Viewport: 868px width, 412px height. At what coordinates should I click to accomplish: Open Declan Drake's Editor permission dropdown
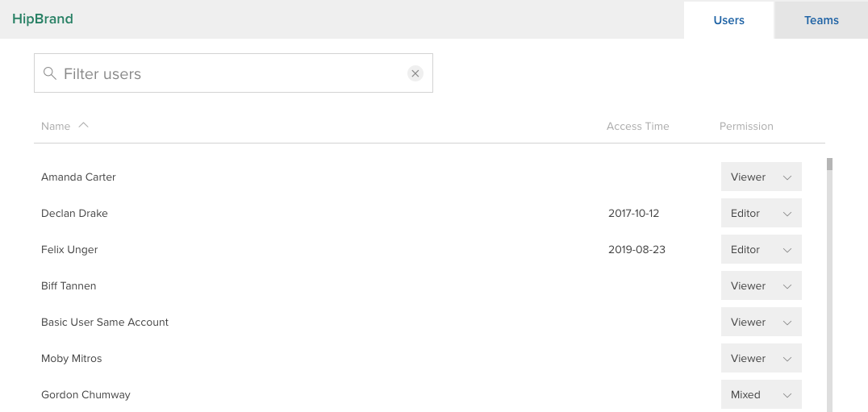point(762,213)
